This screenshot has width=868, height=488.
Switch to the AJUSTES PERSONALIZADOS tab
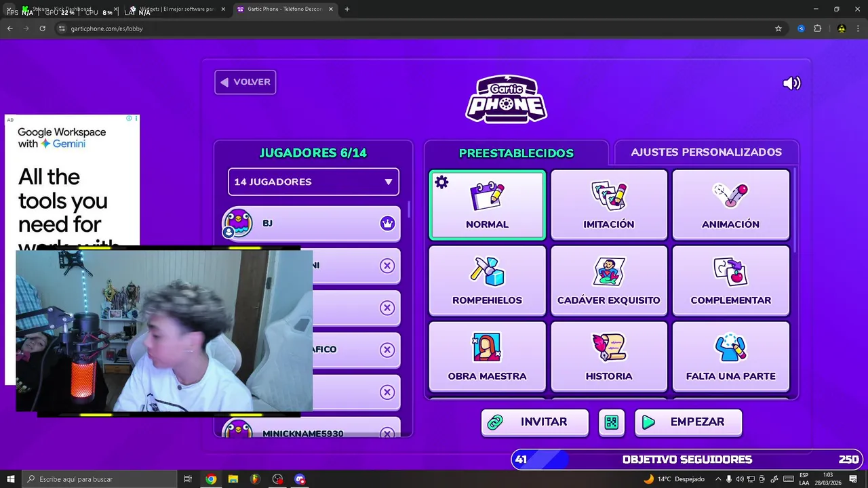tap(706, 152)
